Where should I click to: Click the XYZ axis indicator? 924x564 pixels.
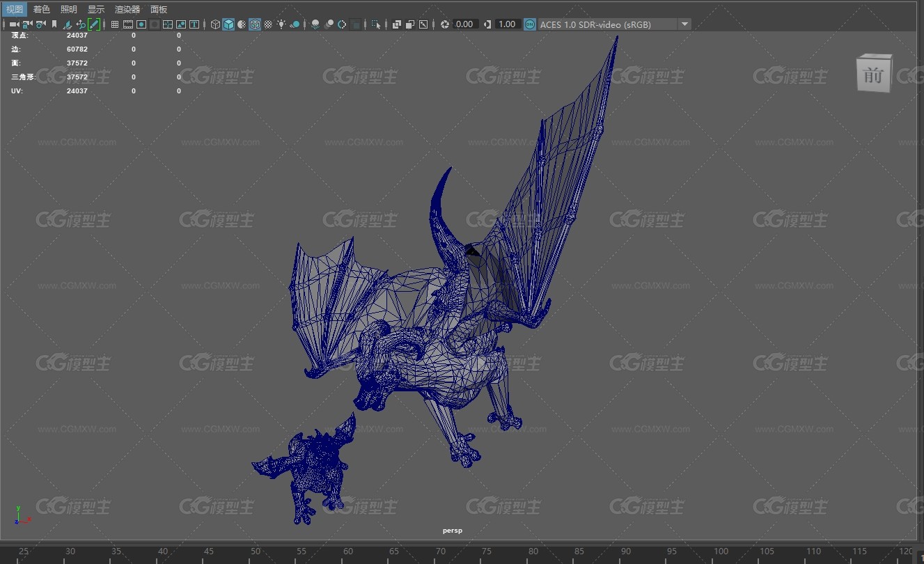click(22, 515)
